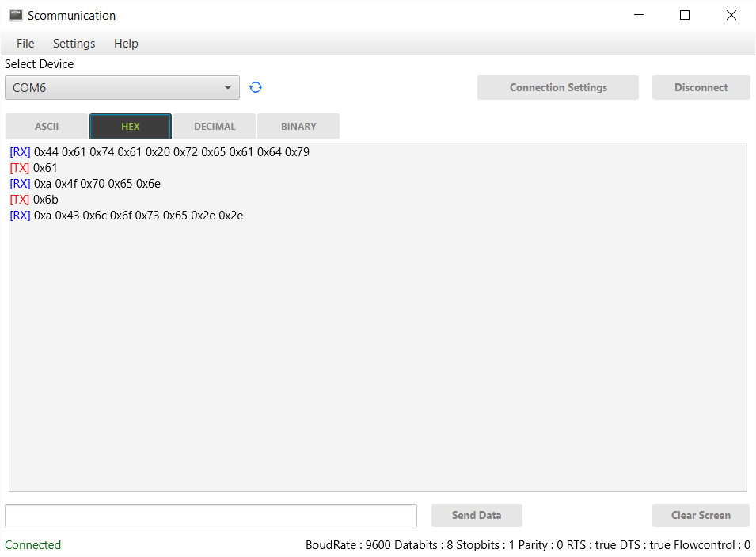
Task: Focus the data input field
Action: pos(211,516)
